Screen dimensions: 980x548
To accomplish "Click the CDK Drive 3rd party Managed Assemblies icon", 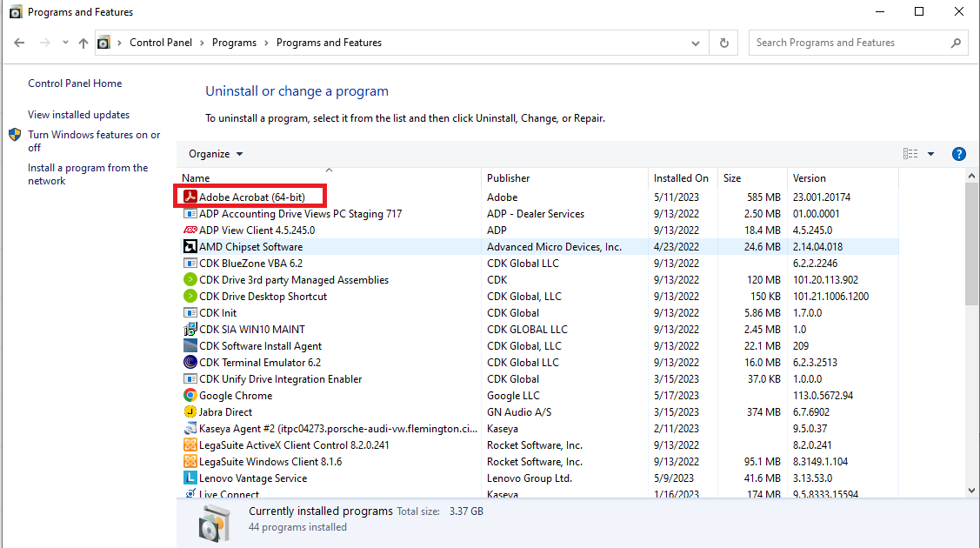I will tap(190, 280).
